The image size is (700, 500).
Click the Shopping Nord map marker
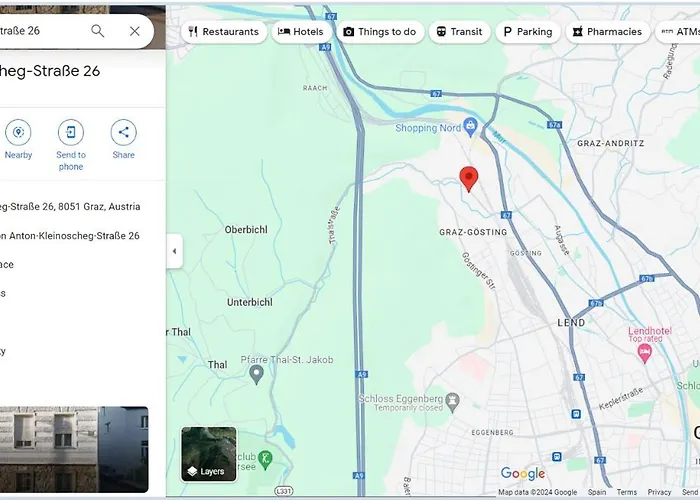click(469, 126)
